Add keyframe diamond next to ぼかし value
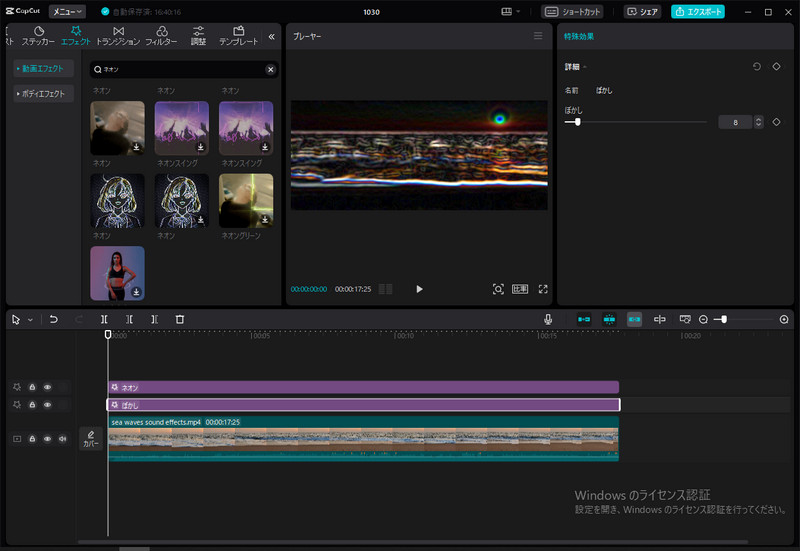800x551 pixels. [777, 122]
